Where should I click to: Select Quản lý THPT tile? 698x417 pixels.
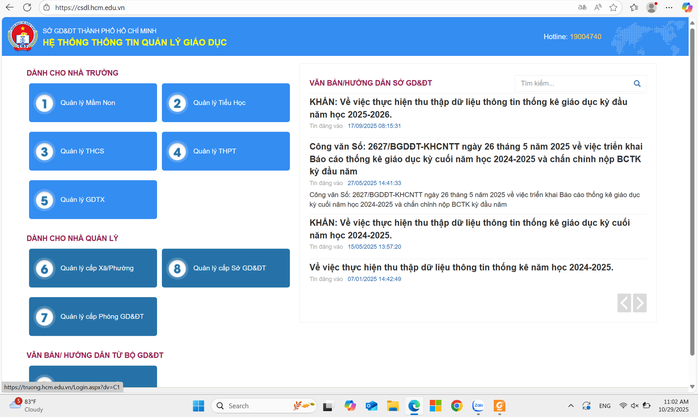point(225,152)
